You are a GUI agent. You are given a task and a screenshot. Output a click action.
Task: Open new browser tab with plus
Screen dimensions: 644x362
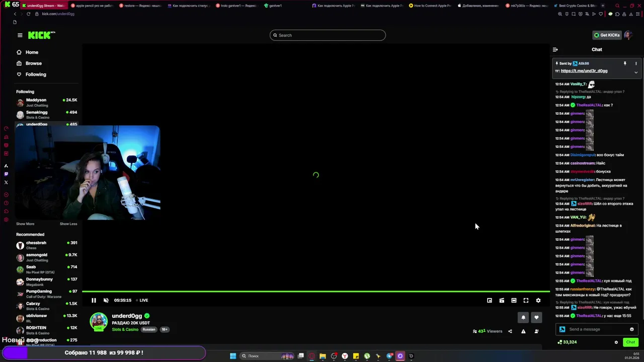coord(603,6)
